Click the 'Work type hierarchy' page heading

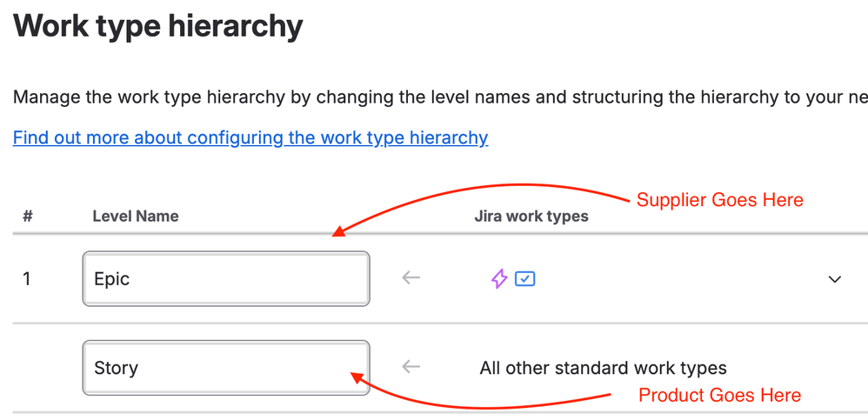pyautogui.click(x=157, y=25)
